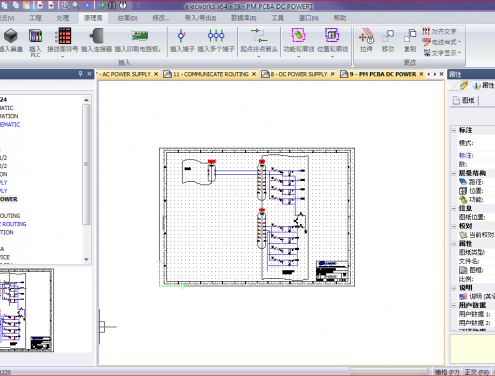
Task: Open the Process ribbon tab
Action: coord(63,18)
